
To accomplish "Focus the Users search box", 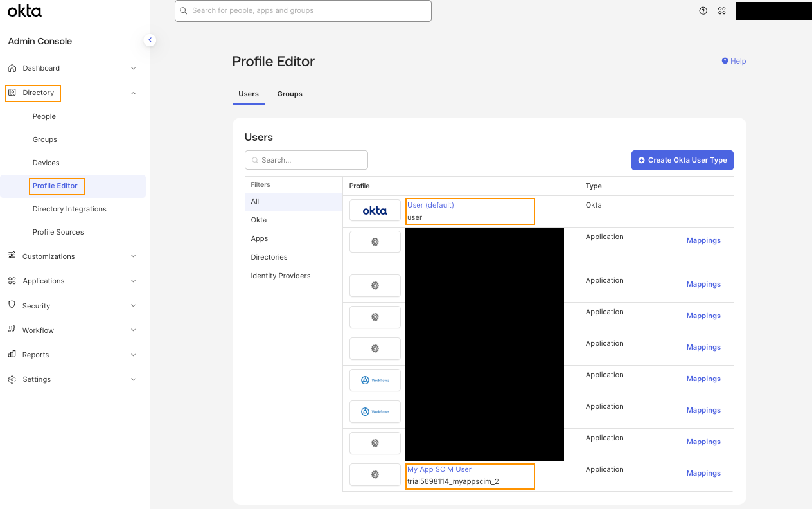I will pos(306,160).
